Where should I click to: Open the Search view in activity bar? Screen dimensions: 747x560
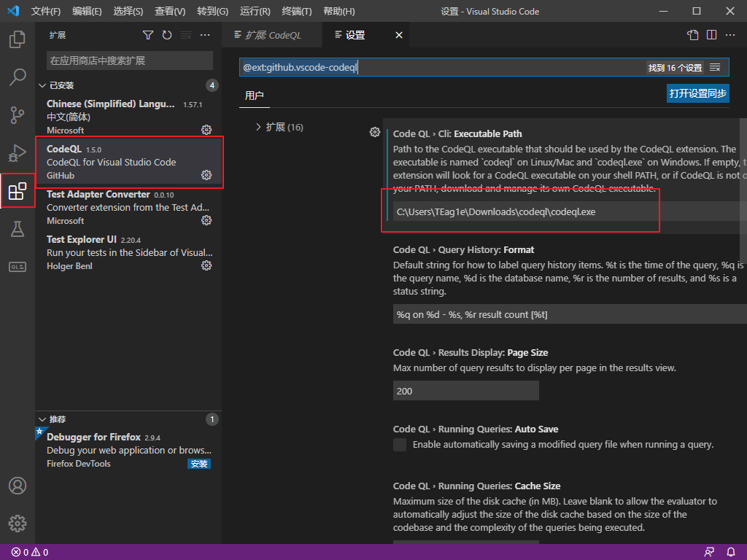click(18, 77)
